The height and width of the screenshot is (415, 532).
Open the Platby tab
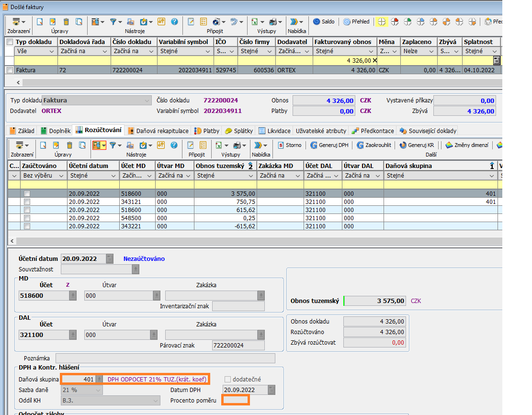coord(207,131)
